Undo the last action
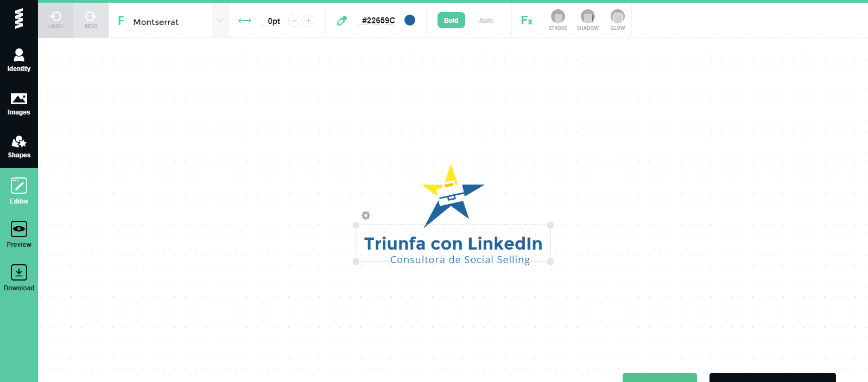Image resolution: width=868 pixels, height=382 pixels. [55, 20]
